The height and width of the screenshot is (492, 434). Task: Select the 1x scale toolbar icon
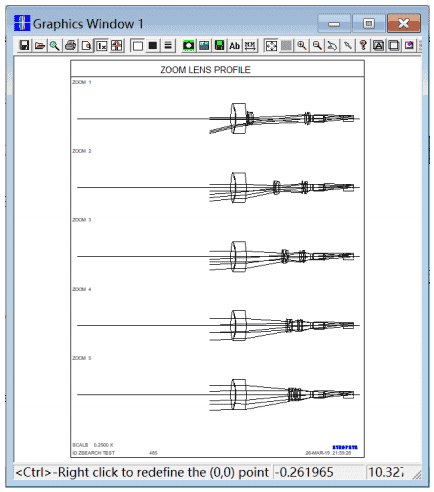pos(102,46)
